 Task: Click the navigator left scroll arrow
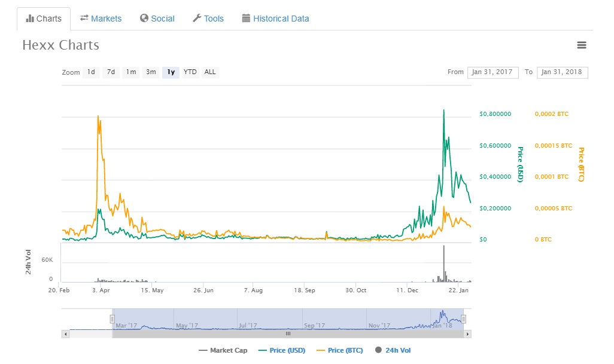pos(65,334)
